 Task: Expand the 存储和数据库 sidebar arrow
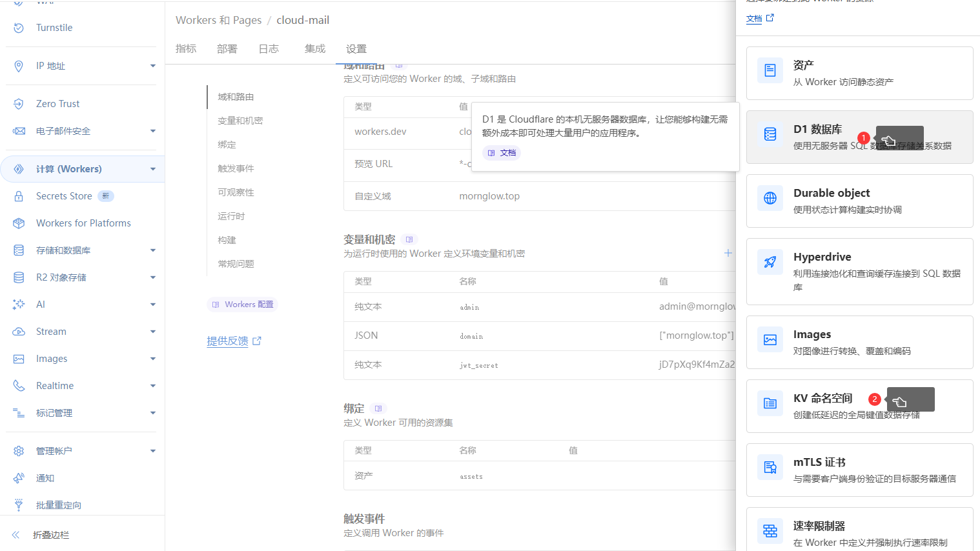(x=153, y=250)
